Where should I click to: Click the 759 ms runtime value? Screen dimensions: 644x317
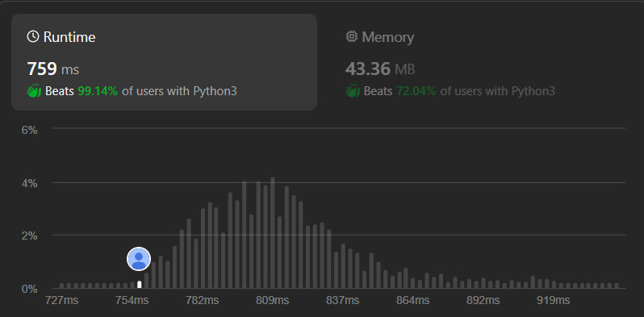(x=53, y=69)
